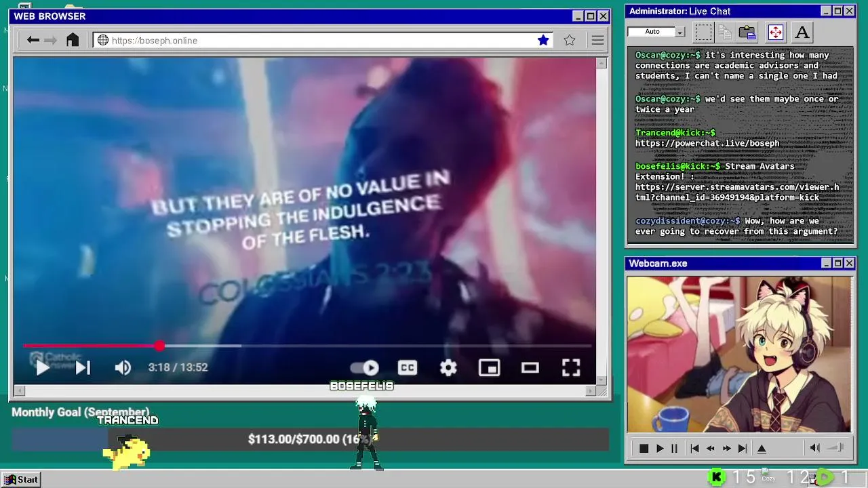
Task: Click the Webcam.exe volume slider
Action: (x=836, y=448)
